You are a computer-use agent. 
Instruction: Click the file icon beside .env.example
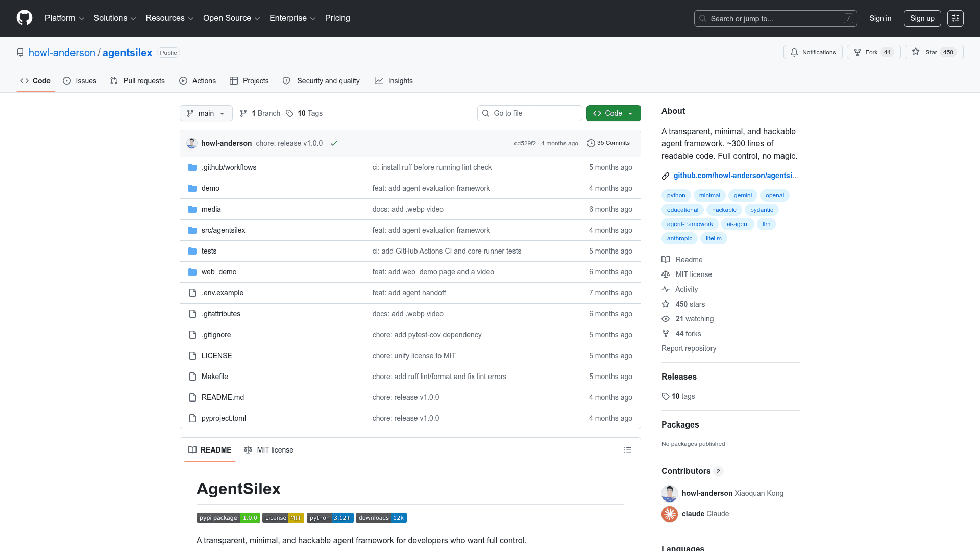(192, 293)
